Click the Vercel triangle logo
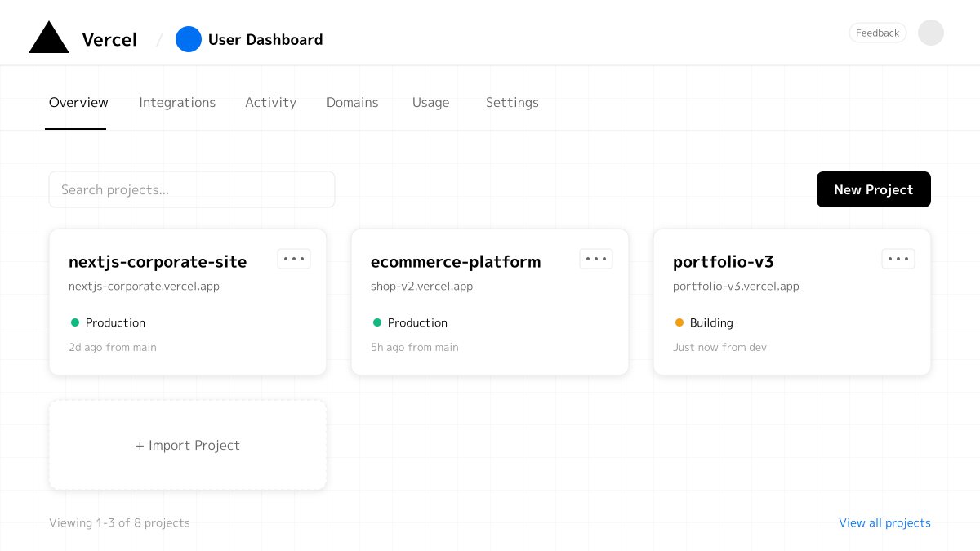Image resolution: width=980 pixels, height=551 pixels. 49,38
